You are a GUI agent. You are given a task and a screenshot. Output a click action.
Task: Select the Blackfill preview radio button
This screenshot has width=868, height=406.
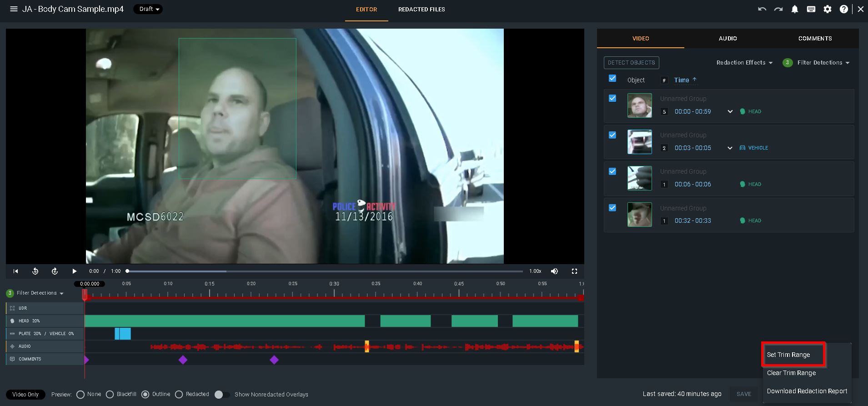coord(110,394)
